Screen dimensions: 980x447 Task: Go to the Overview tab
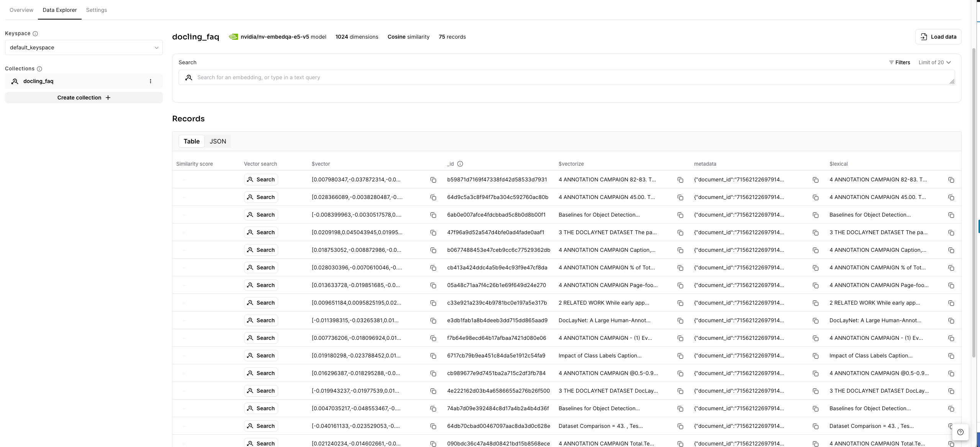click(21, 10)
